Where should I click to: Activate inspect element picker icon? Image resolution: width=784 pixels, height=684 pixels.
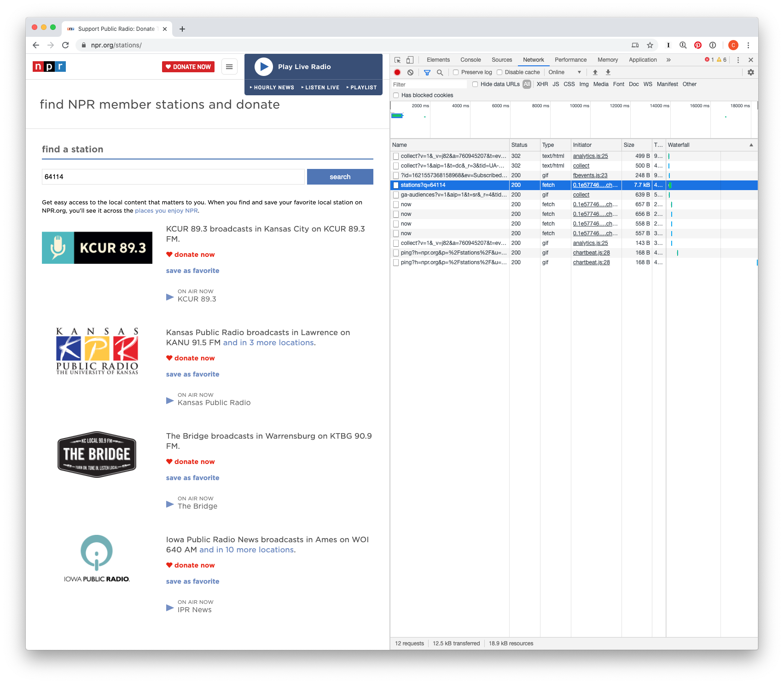[x=397, y=60]
